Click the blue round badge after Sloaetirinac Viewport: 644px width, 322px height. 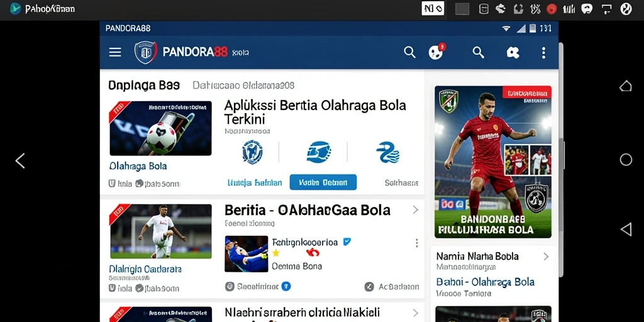(286, 287)
